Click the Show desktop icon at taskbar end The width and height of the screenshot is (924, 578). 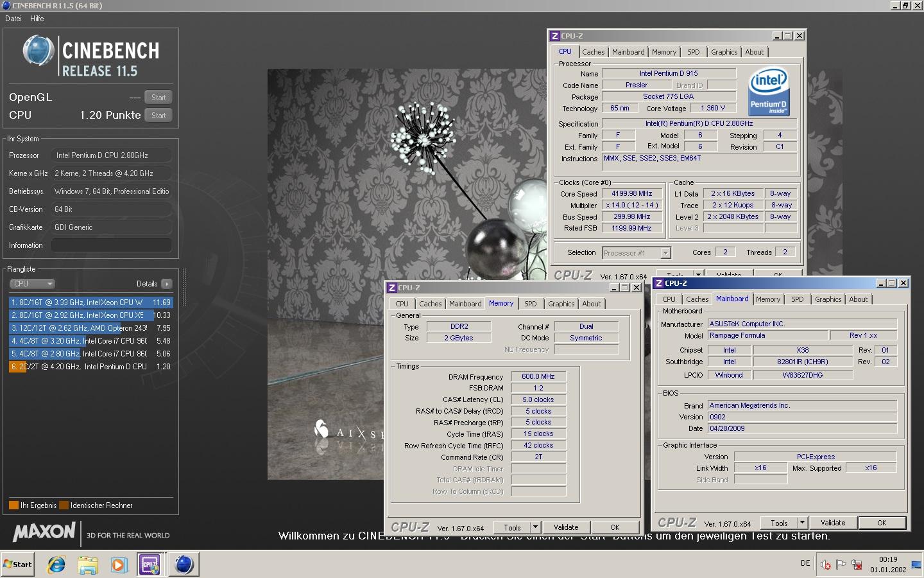click(916, 565)
